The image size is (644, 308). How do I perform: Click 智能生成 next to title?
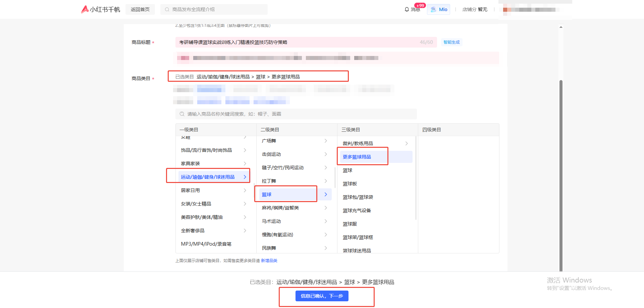tap(451, 42)
